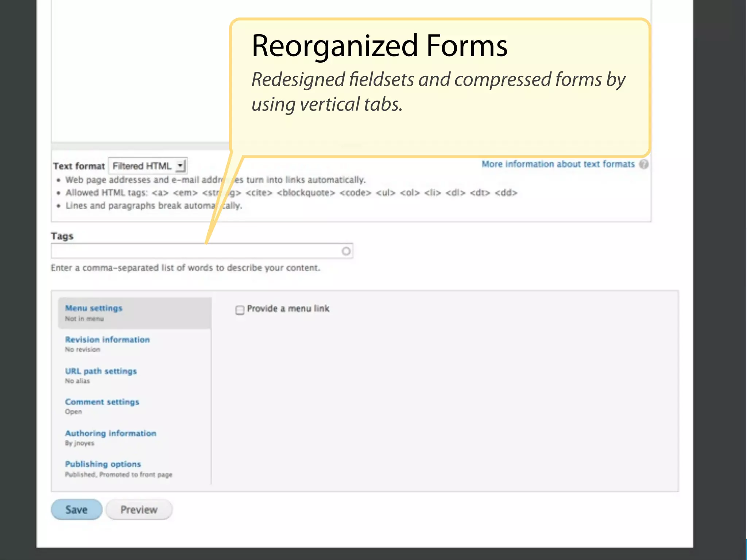Click the Tags field label
Viewport: 747px width, 560px height.
tap(62, 236)
